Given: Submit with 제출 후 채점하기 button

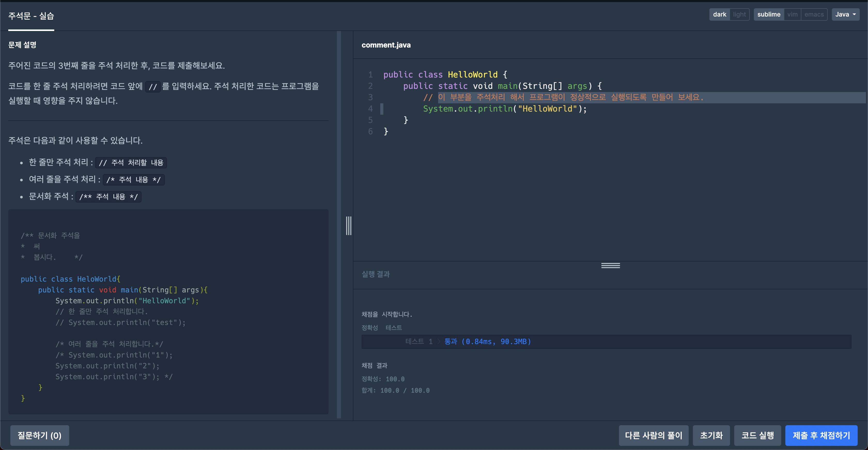Looking at the screenshot, I should click(821, 436).
